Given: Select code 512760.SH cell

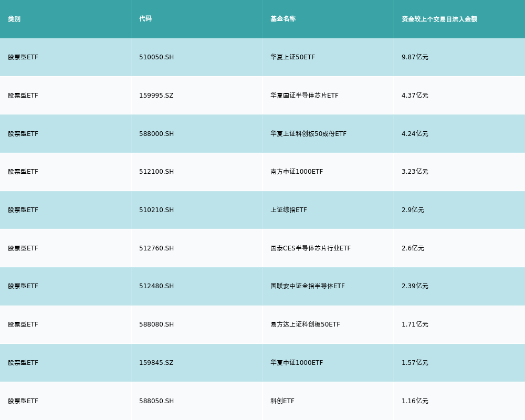Looking at the screenshot, I should point(156,248).
